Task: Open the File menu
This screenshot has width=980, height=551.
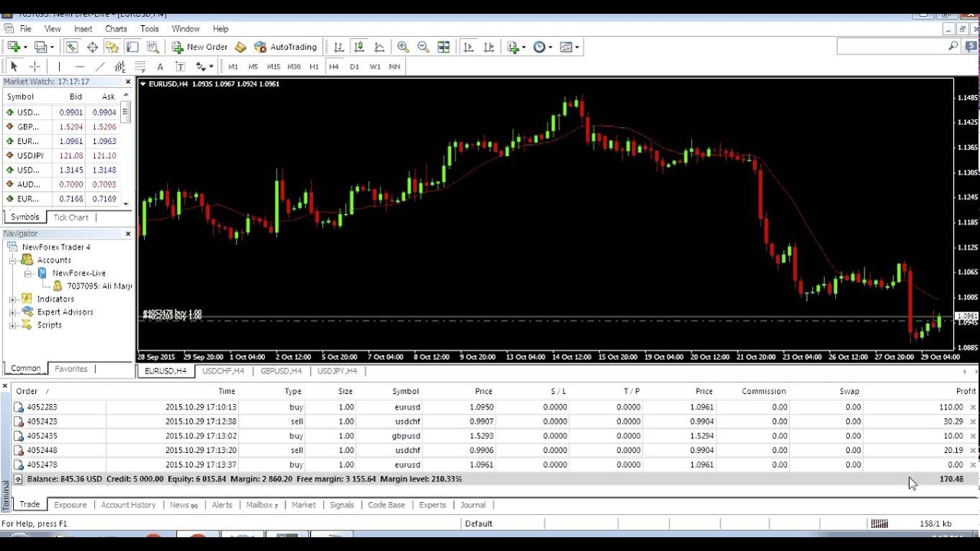Action: click(25, 29)
